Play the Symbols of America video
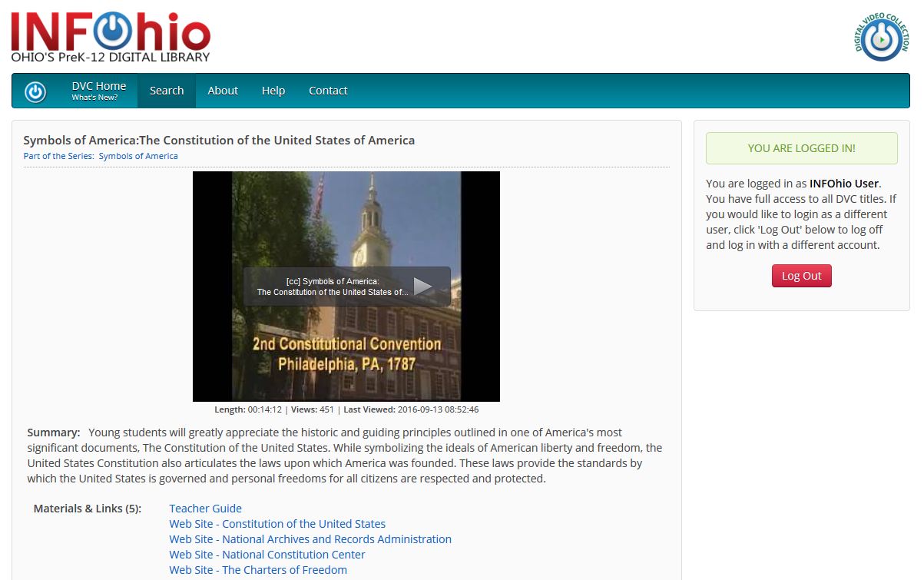 pos(423,287)
